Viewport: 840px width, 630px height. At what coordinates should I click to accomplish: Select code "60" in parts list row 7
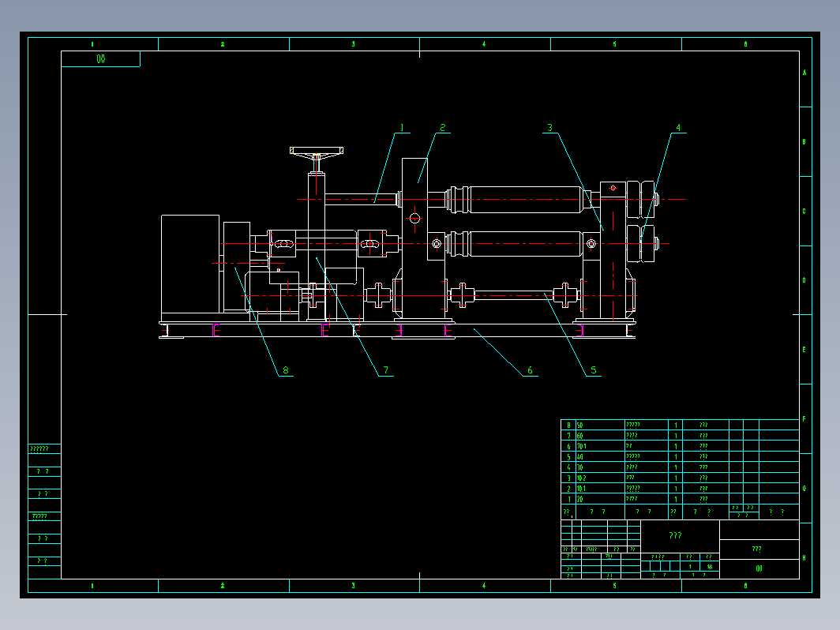click(x=579, y=436)
